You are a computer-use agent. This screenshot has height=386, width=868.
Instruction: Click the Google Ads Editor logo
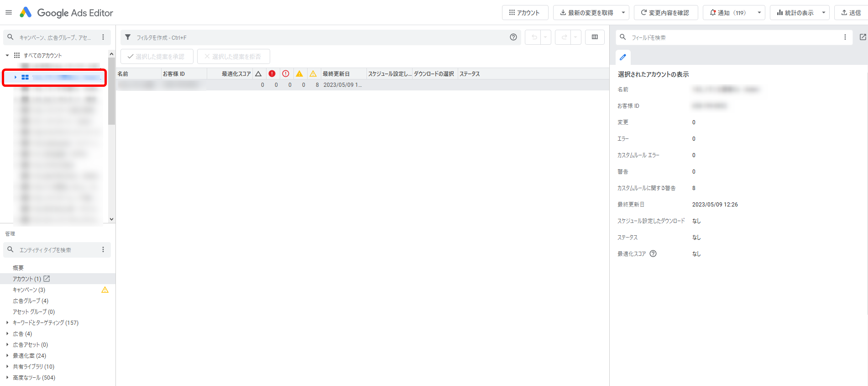click(x=66, y=13)
